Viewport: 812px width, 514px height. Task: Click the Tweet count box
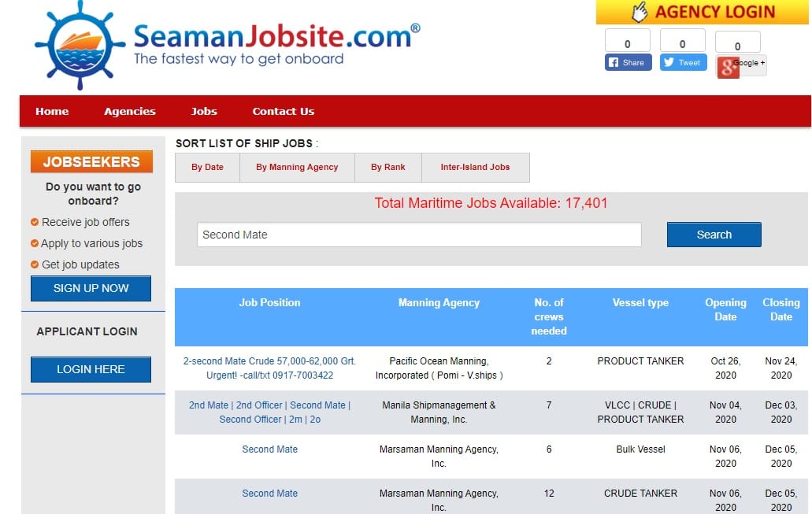[x=683, y=42]
